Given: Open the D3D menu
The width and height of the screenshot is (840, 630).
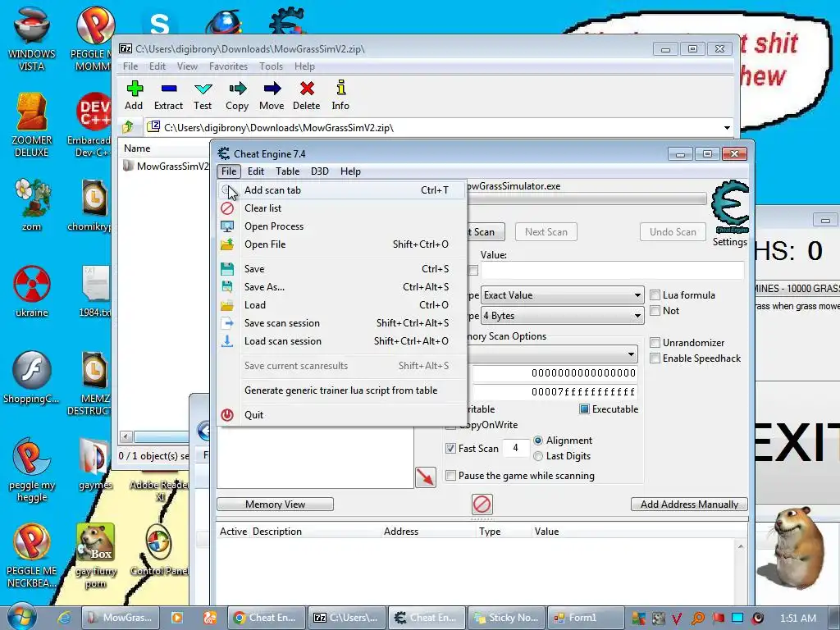Looking at the screenshot, I should point(320,171).
